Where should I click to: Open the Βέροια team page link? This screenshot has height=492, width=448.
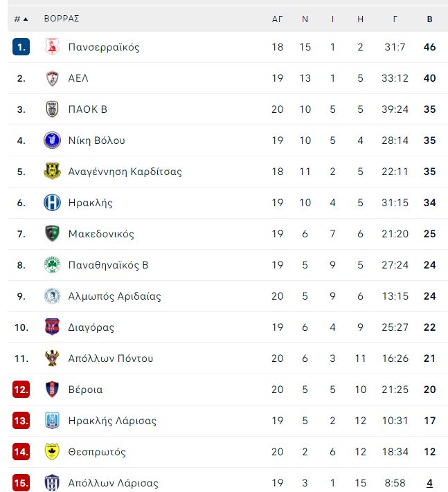coord(85,390)
